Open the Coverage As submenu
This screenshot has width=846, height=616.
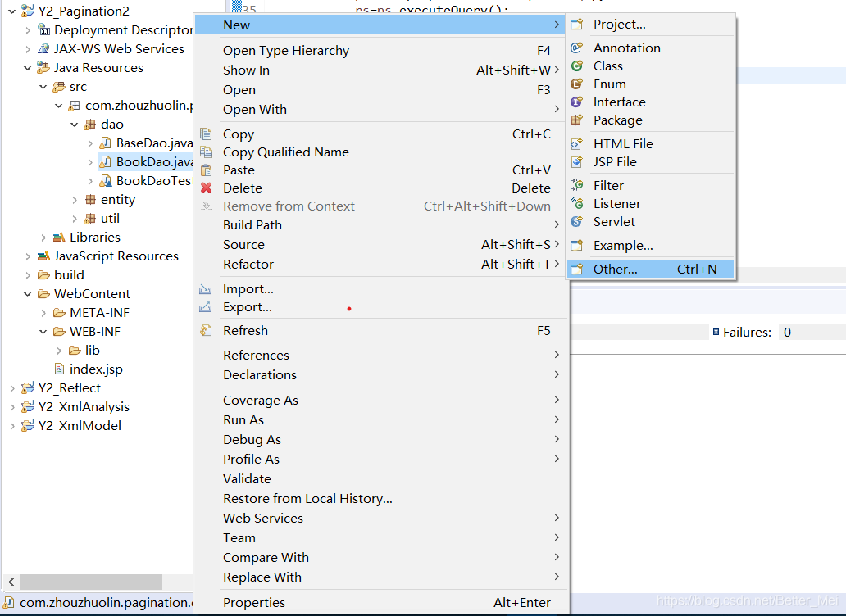(380, 400)
